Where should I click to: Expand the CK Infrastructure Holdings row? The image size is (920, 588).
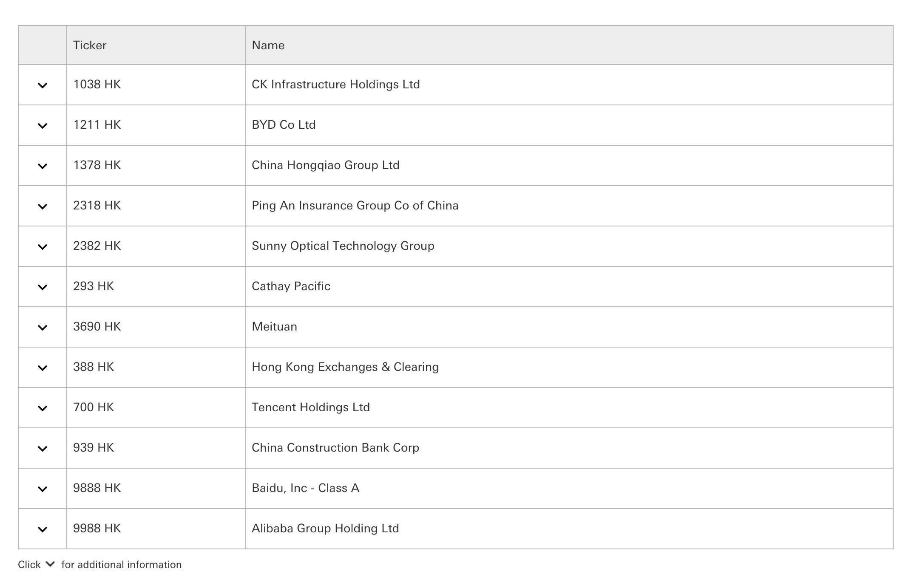click(x=43, y=85)
